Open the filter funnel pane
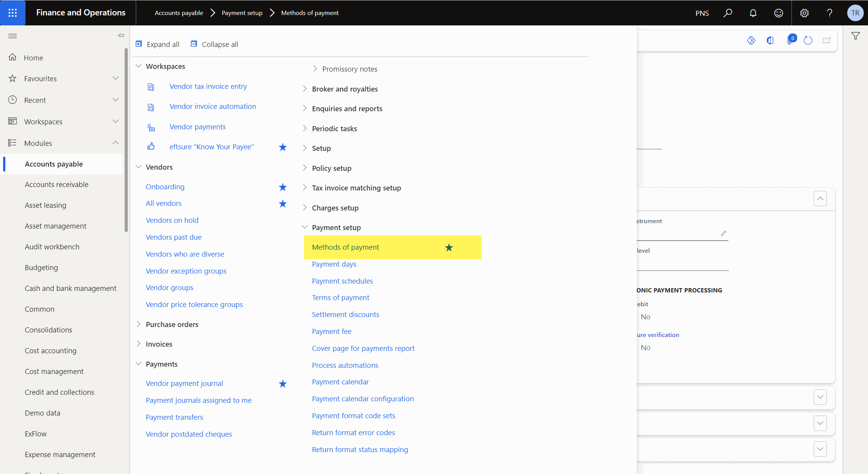This screenshot has width=868, height=474. [x=855, y=36]
